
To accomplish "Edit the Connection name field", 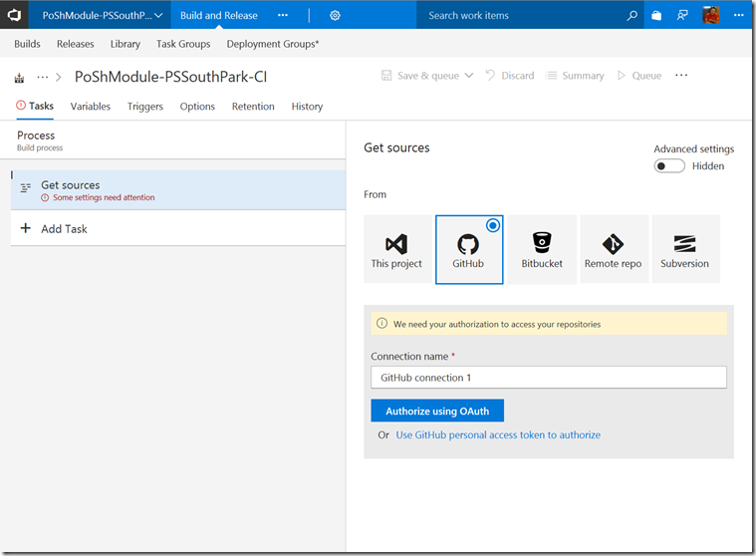I will pos(549,377).
